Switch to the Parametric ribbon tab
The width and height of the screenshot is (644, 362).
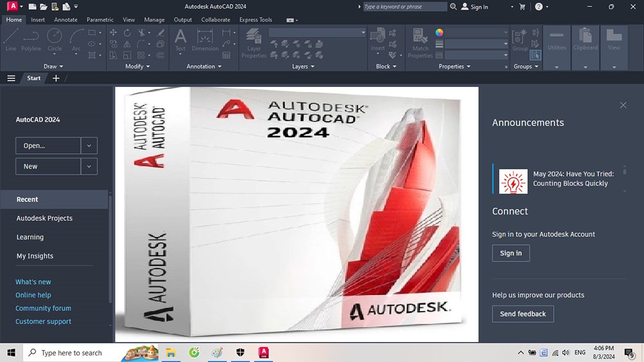tap(100, 20)
